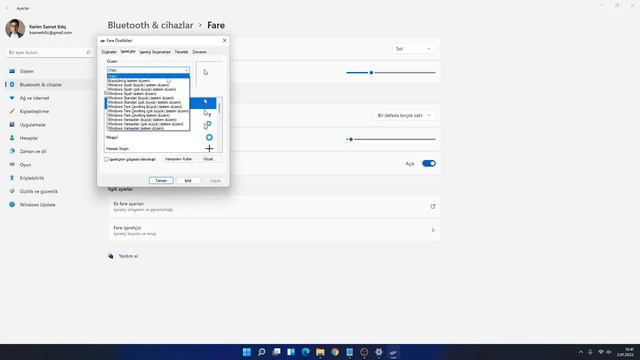Choose Windows Siyah (büyük) scheme
The width and height of the screenshot is (640, 360).
(x=148, y=85)
